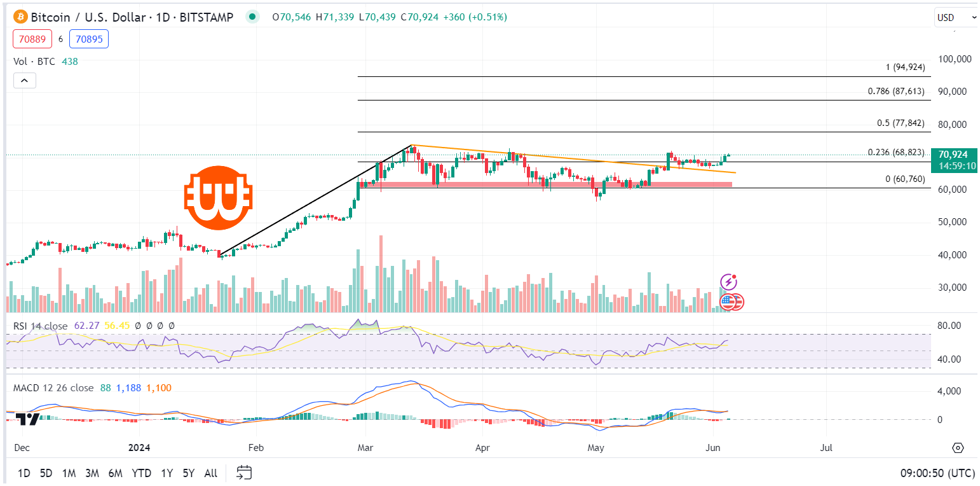The image size is (980, 486).
Task: Select the MACD 12 26 close label
Action: [x=53, y=387]
